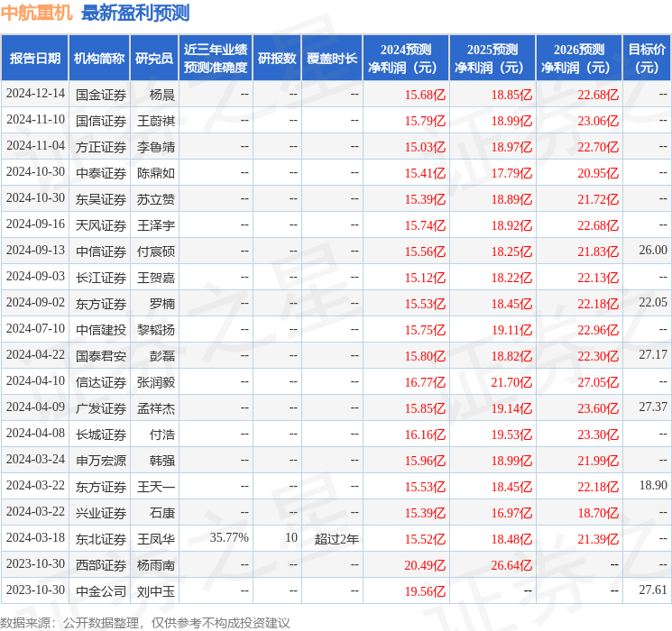The width and height of the screenshot is (672, 631).
Task: Click the 2024预测净利润 column header
Action: [406, 59]
